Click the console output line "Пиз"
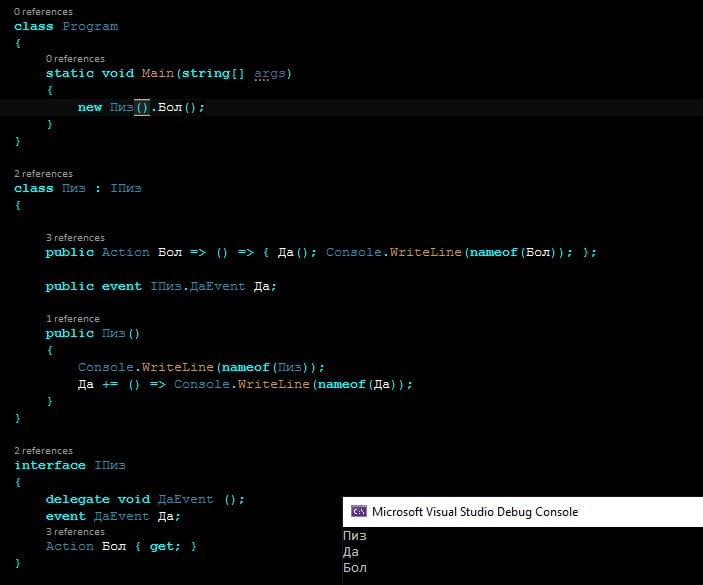 point(355,536)
